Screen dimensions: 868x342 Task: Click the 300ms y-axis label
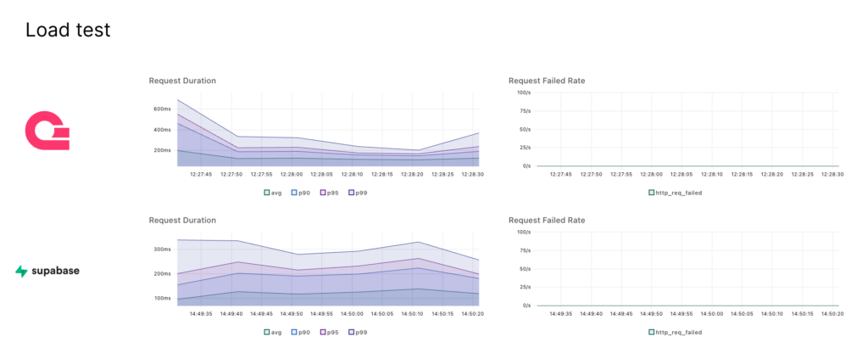(x=161, y=249)
